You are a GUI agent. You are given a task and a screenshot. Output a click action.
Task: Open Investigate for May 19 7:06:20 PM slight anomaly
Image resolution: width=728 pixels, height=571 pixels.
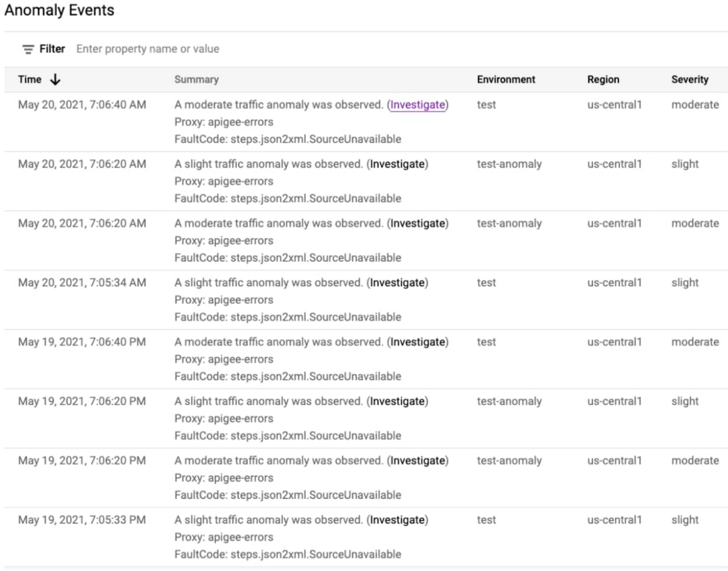(x=398, y=402)
